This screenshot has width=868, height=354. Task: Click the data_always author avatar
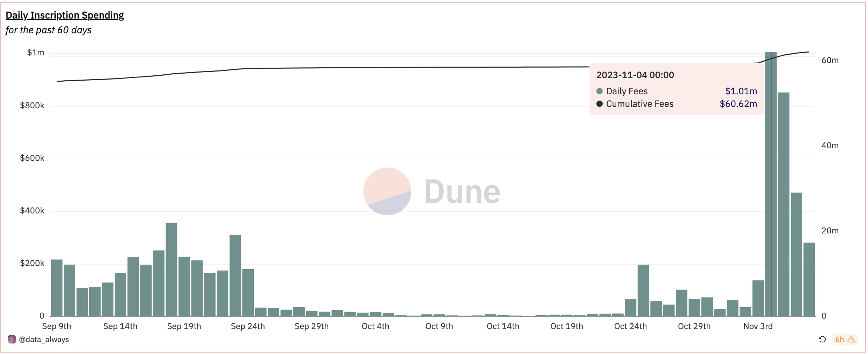point(12,339)
